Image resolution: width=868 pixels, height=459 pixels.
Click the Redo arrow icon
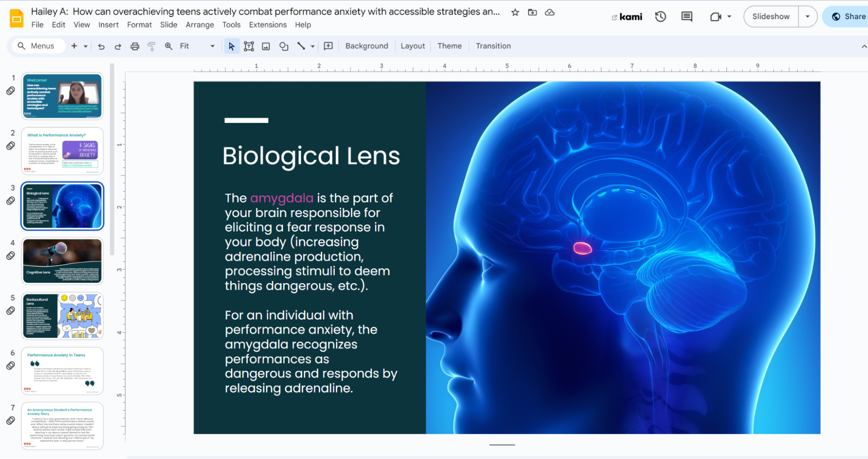pos(118,46)
